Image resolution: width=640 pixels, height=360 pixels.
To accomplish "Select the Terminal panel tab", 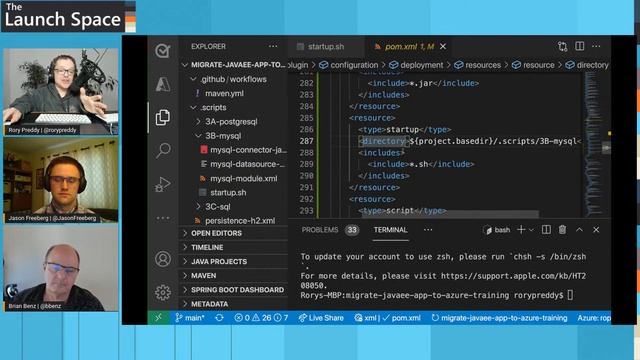I will click(391, 230).
